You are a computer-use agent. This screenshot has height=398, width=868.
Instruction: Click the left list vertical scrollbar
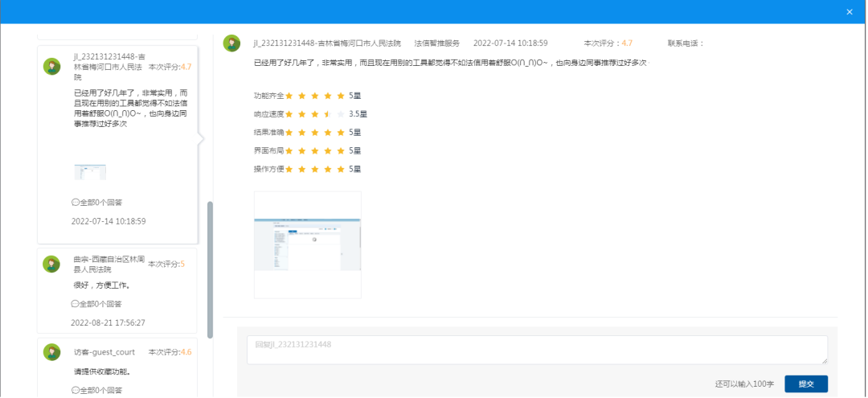(x=210, y=269)
